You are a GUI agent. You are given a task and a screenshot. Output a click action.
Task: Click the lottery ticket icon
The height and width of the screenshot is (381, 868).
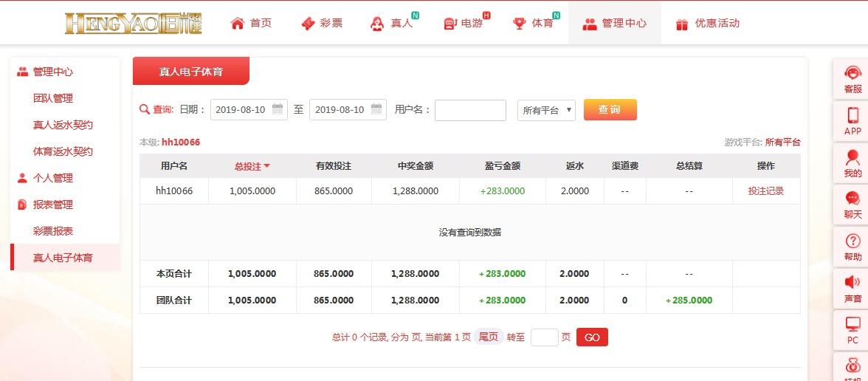(x=308, y=24)
